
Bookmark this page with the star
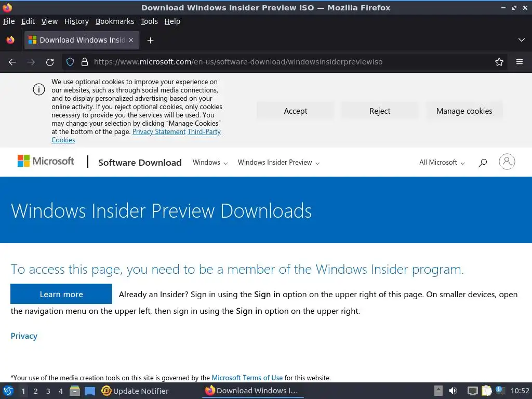[499, 62]
